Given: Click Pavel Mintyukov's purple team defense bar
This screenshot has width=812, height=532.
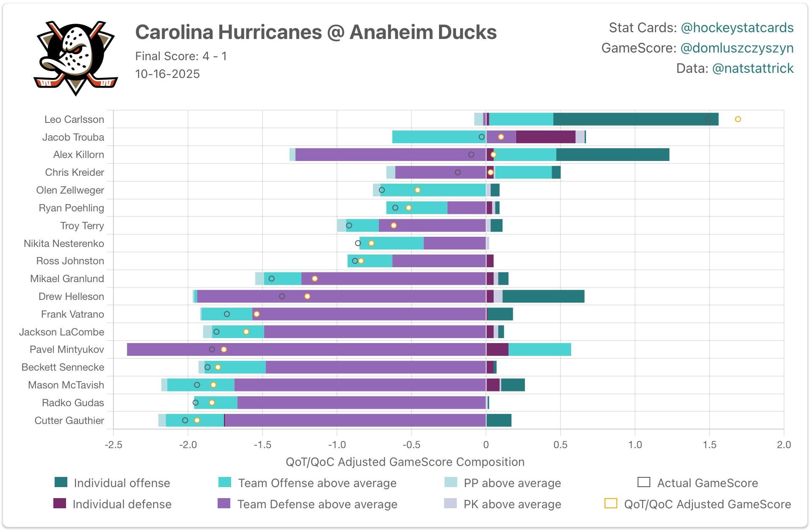Looking at the screenshot, I should click(x=305, y=349).
